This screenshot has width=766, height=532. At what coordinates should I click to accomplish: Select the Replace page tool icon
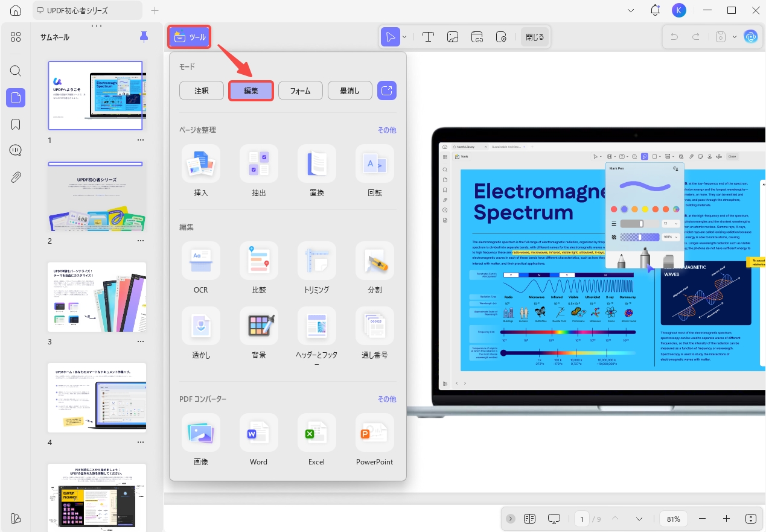pos(316,163)
